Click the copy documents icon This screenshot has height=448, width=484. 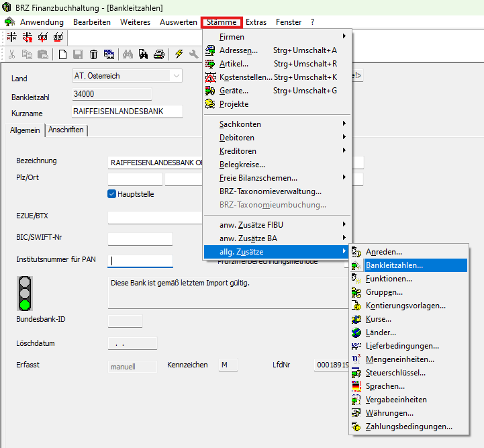[27, 54]
